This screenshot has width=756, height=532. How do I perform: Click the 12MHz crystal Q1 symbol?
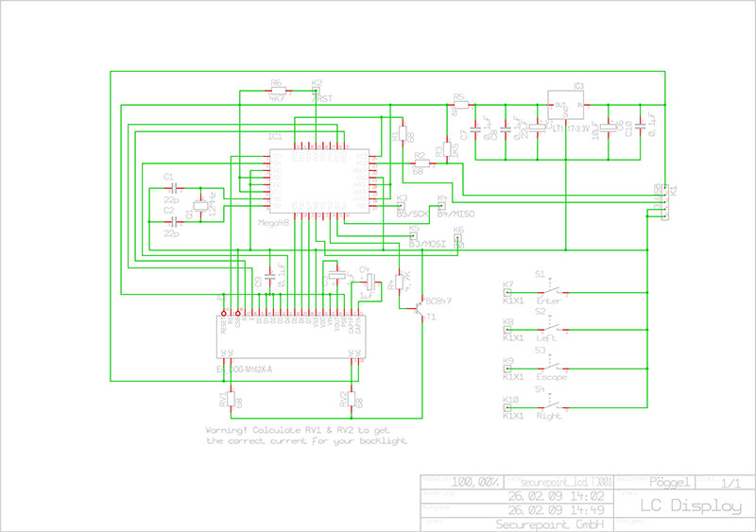201,206
